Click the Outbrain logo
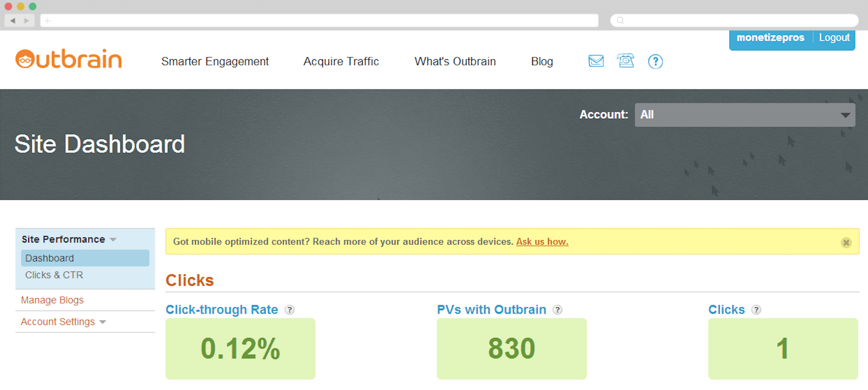Image resolution: width=868 pixels, height=390 pixels. pyautogui.click(x=69, y=59)
